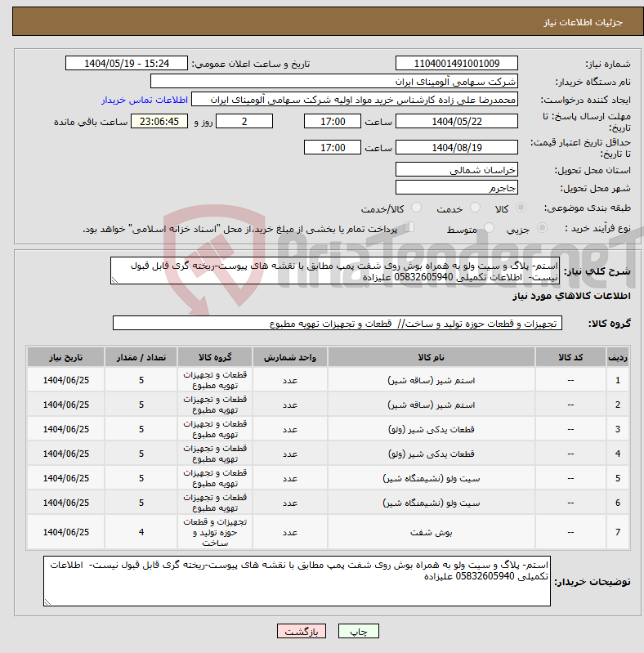Click the group cell تجهیزات و قطعات حوزه تولید
Image resolution: width=644 pixels, height=653 pixels.
(215, 532)
